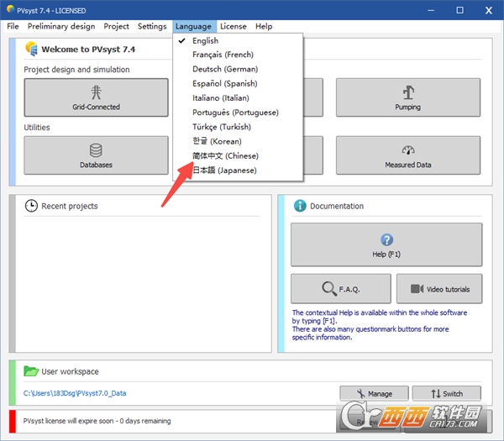Click the Switch workspace button
This screenshot has width=504, height=441.
[447, 393]
